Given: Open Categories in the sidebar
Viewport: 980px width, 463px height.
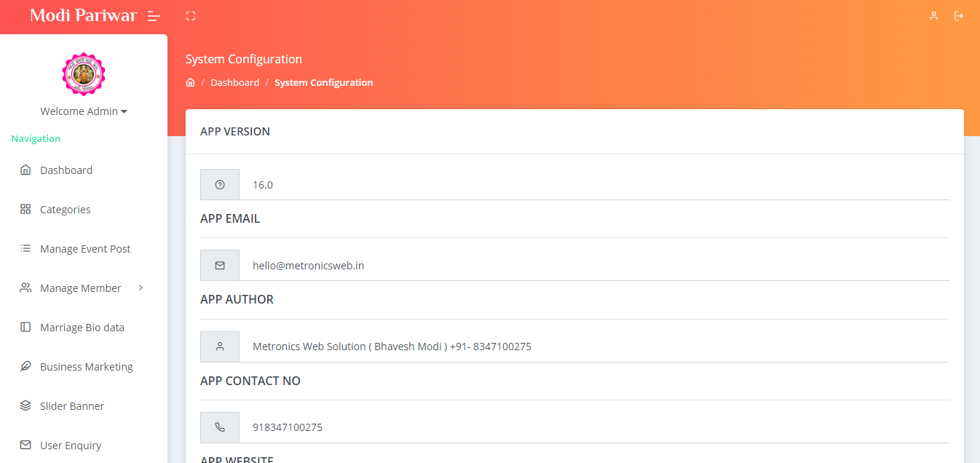Looking at the screenshot, I should pyautogui.click(x=66, y=210).
